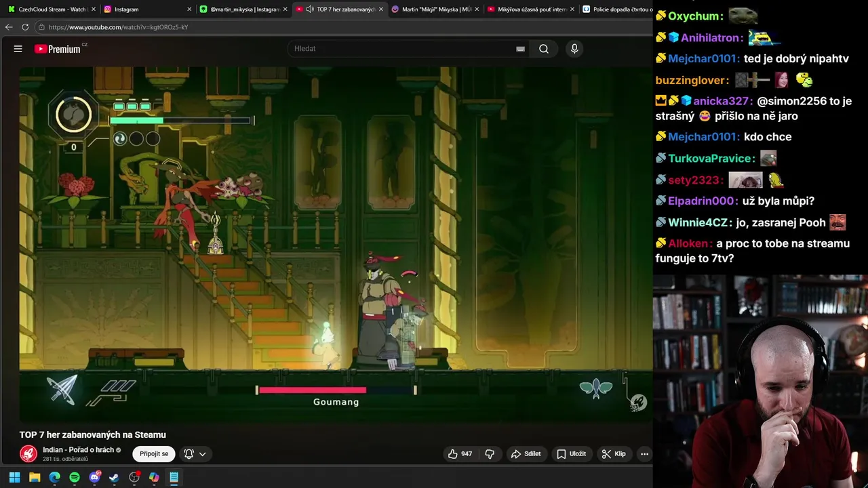Open more actions three-dot menu

645,454
